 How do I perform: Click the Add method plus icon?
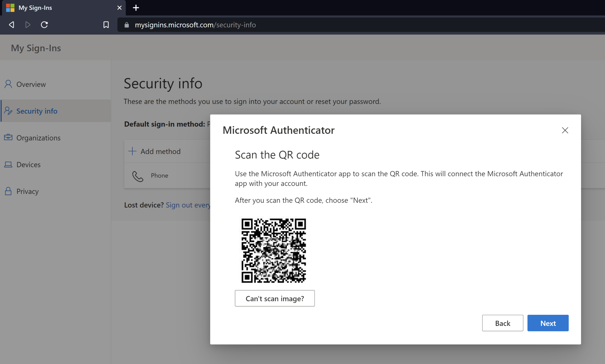[133, 151]
